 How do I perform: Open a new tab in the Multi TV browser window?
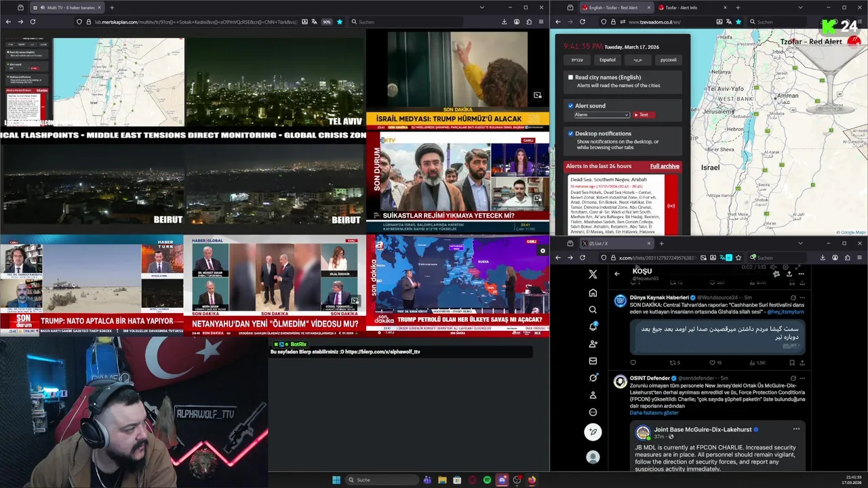coord(112,7)
